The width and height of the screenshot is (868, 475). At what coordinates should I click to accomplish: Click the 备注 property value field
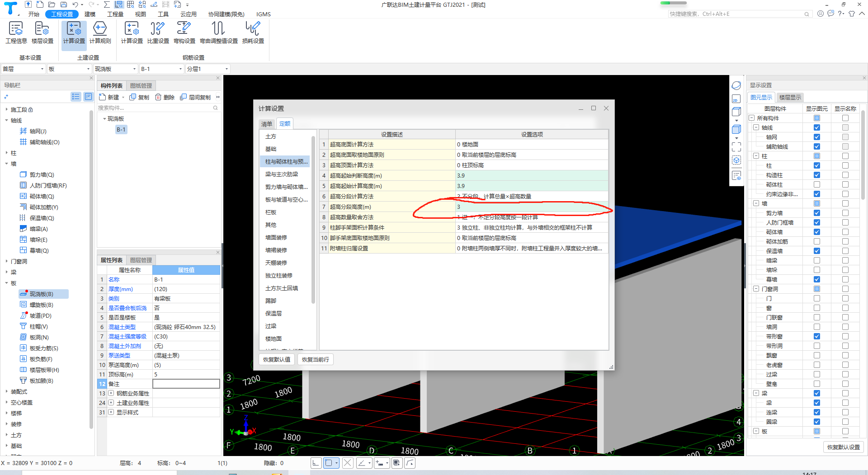pyautogui.click(x=186, y=384)
